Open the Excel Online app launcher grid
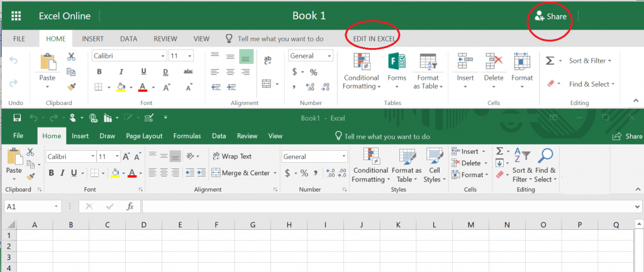644x272 pixels. click(16, 16)
